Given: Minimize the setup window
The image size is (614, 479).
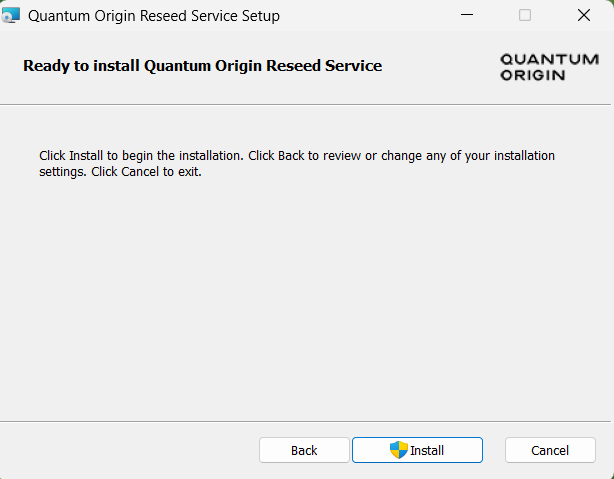Looking at the screenshot, I should pyautogui.click(x=466, y=16).
